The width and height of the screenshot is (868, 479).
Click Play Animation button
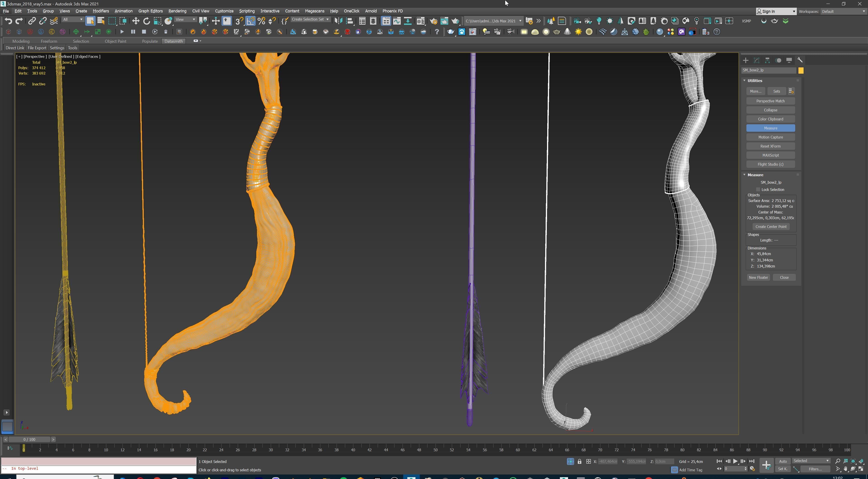[x=735, y=461]
